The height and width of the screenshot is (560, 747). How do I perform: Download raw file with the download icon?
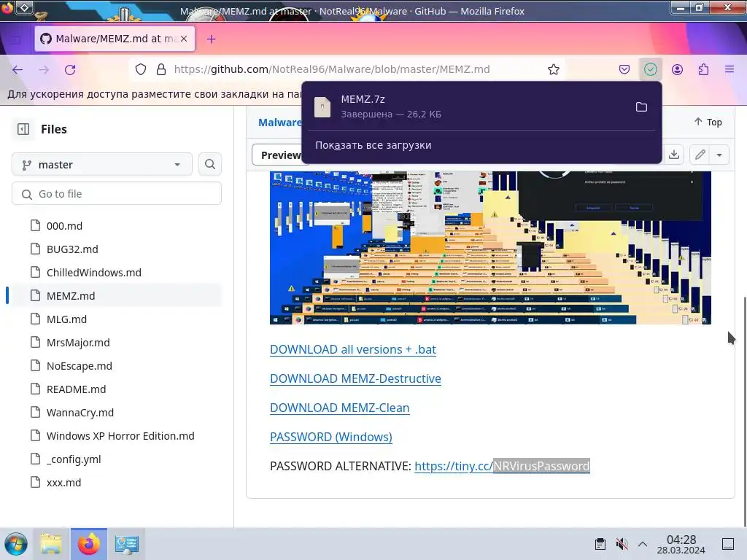[x=673, y=155]
